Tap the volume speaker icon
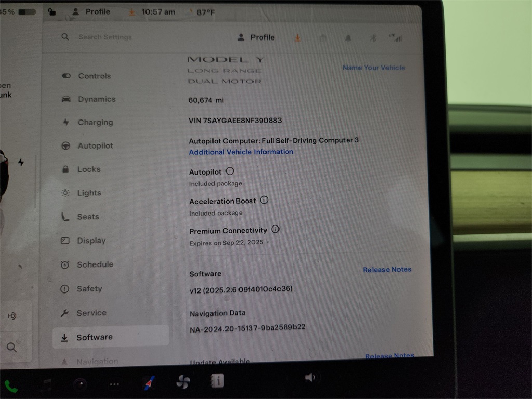 point(310,377)
